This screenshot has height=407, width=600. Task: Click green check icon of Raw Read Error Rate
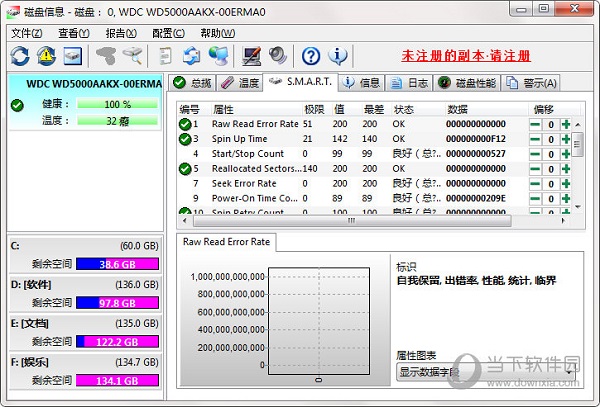[185, 124]
